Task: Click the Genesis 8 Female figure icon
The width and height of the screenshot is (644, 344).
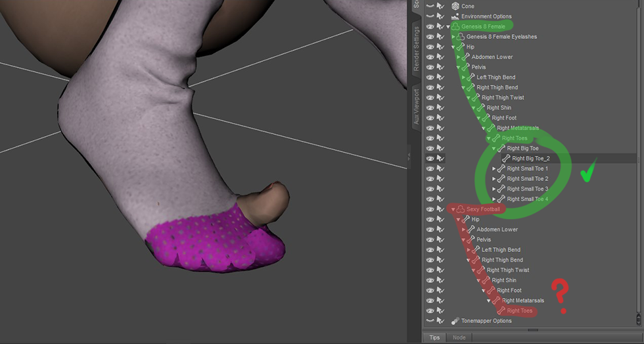Action: point(455,26)
